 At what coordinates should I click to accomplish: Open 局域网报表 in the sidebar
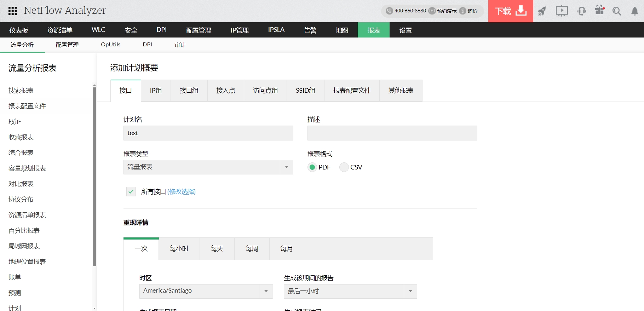(x=24, y=246)
